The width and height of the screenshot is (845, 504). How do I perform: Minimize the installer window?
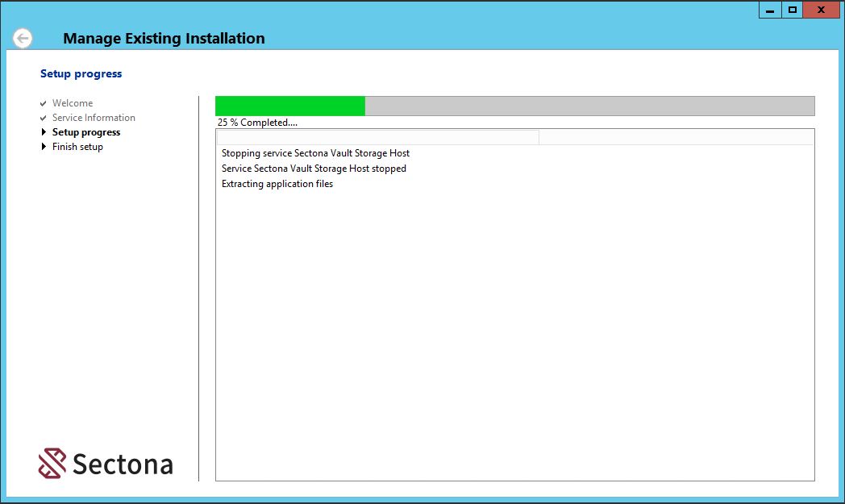pos(770,10)
